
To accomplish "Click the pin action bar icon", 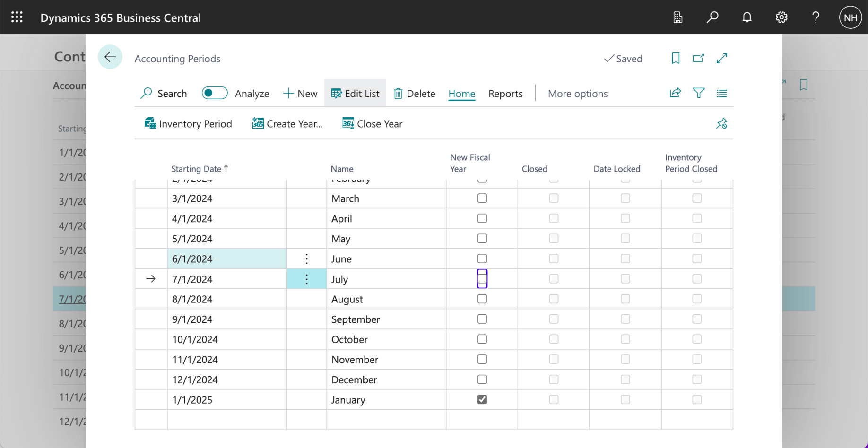I will tap(721, 124).
